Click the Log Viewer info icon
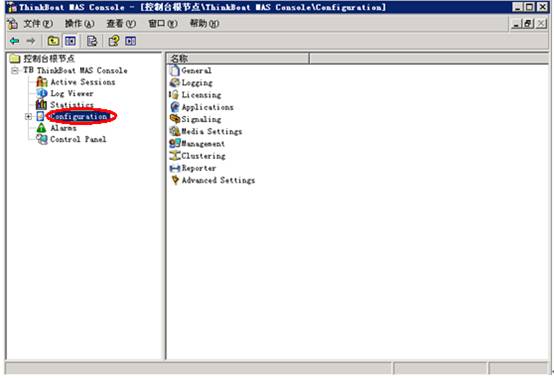Image resolution: width=554 pixels, height=379 pixels. pos(42,94)
